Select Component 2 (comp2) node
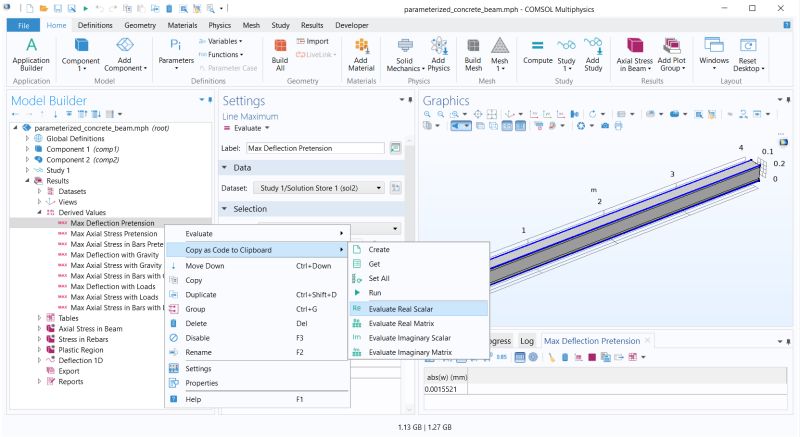This screenshot has height=437, width=800. (83, 160)
